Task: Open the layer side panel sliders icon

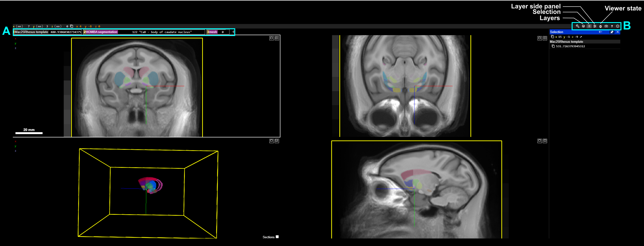Action: click(595, 26)
